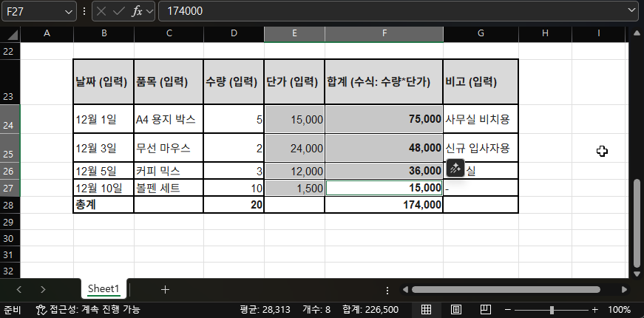
Task: Click the header cell 날짜 (입력)
Action: point(104,82)
